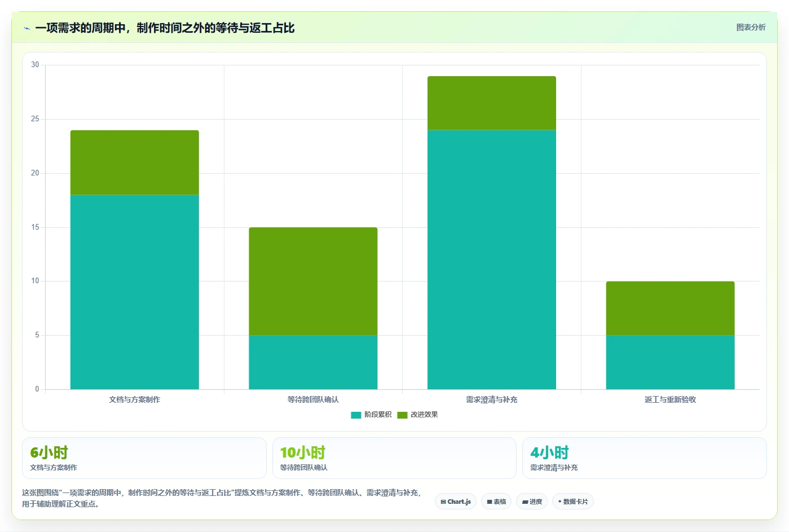Image resolution: width=789 pixels, height=532 pixels.
Task: Click the teal segment of 等待跨团队确认 bar
Action: [313, 362]
